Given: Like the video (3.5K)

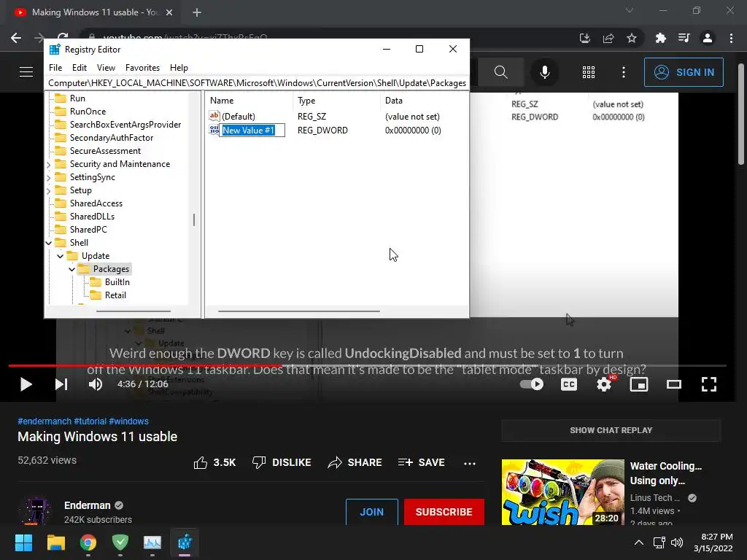Looking at the screenshot, I should [x=214, y=462].
